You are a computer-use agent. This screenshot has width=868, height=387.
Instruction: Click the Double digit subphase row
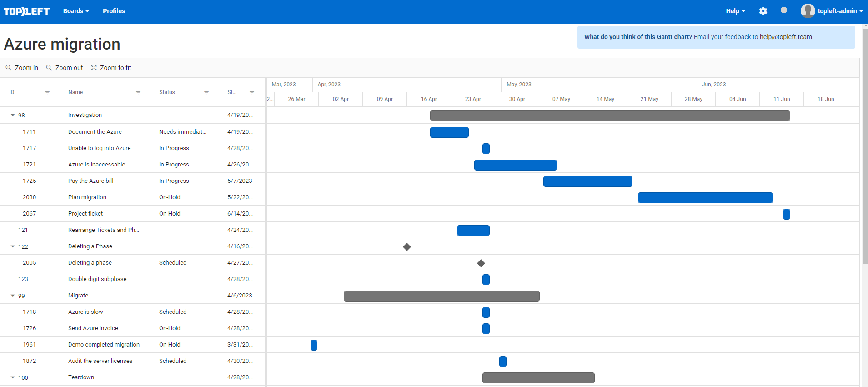point(132,279)
